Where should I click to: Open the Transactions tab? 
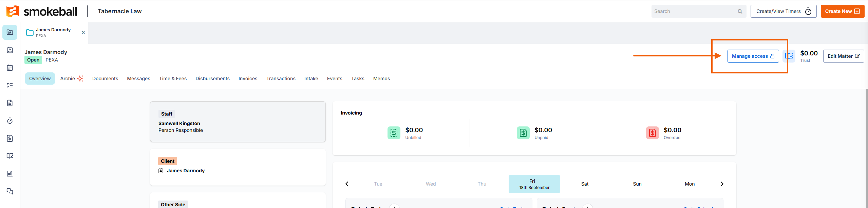(281, 79)
